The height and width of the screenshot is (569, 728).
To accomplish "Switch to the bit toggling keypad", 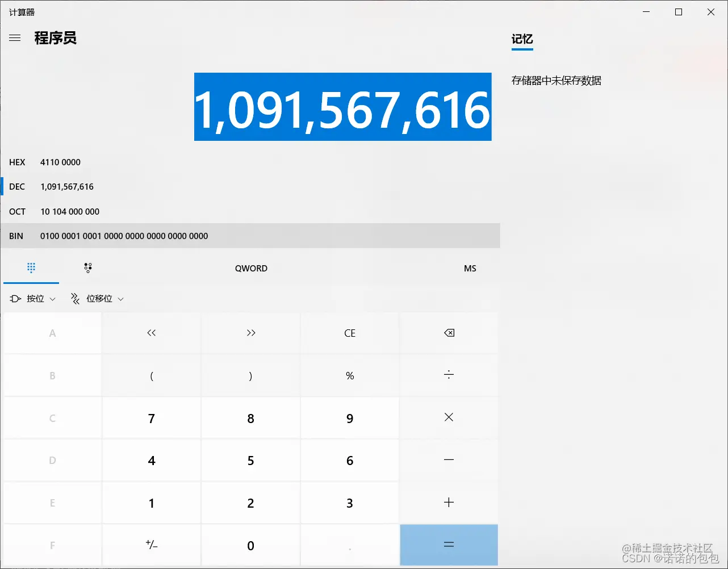I will tap(88, 268).
